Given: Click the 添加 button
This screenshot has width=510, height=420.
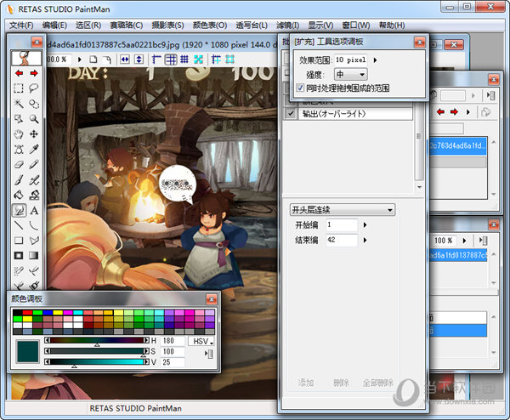Looking at the screenshot, I should click(306, 383).
